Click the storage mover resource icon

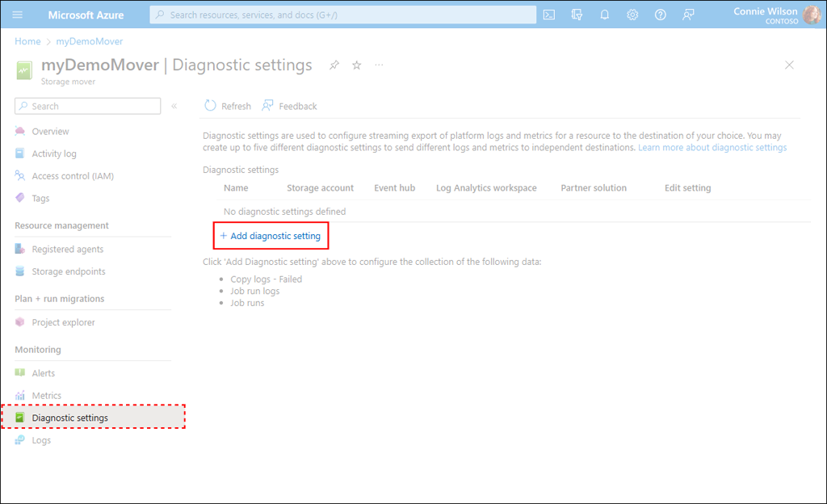(x=24, y=70)
